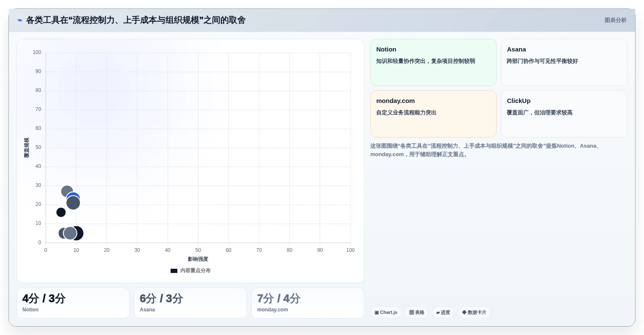644x335 pixels.
Task: Click the description paragraph starting 这张图围绕
Action: (x=486, y=150)
